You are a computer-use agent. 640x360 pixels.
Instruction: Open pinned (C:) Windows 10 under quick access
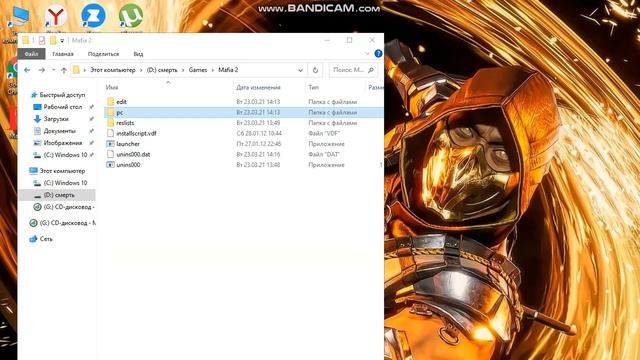click(x=65, y=155)
